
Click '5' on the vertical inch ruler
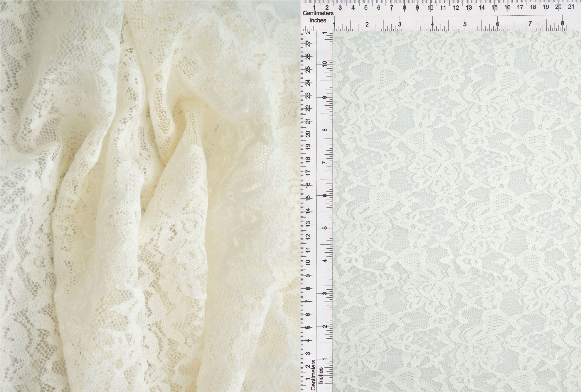325,228
